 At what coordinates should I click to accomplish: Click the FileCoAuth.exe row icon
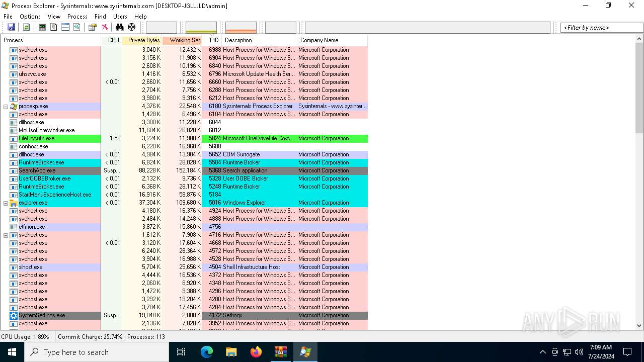[x=14, y=138]
